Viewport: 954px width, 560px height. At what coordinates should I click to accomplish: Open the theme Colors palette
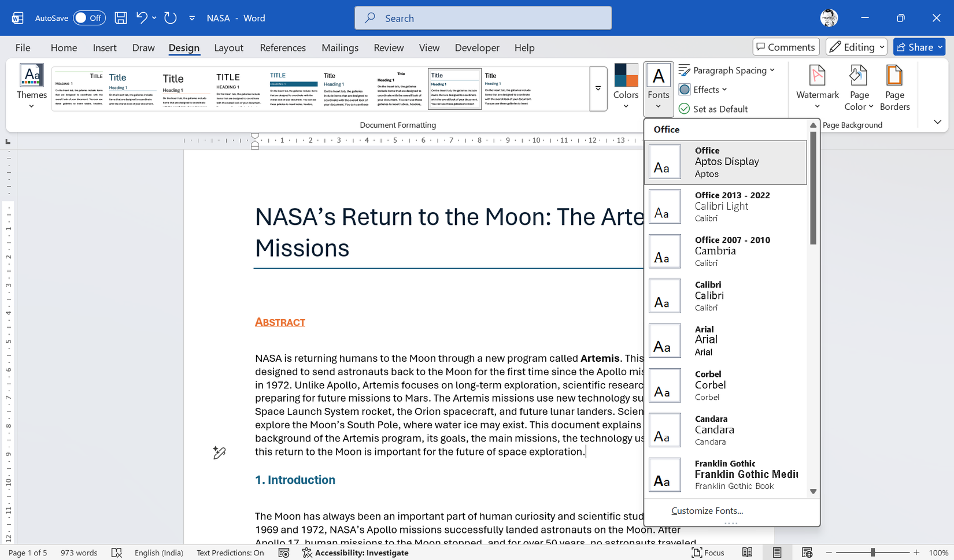tap(625, 87)
